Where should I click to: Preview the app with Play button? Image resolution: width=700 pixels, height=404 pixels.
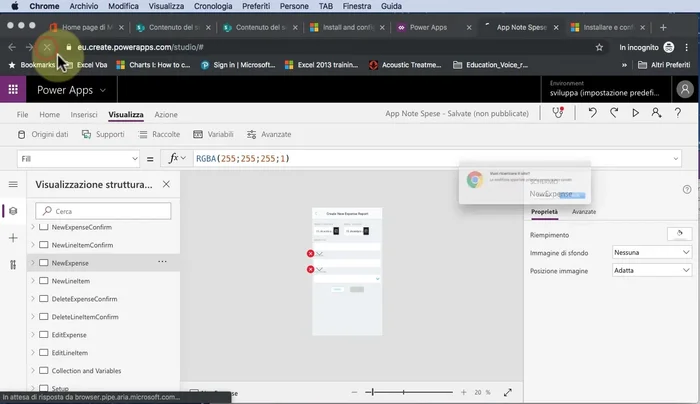pos(635,114)
